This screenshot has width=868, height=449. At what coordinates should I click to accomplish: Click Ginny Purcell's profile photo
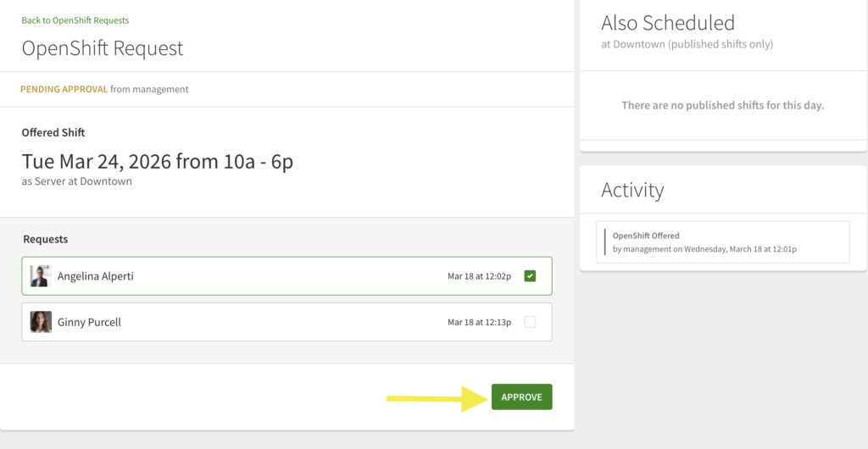point(41,322)
